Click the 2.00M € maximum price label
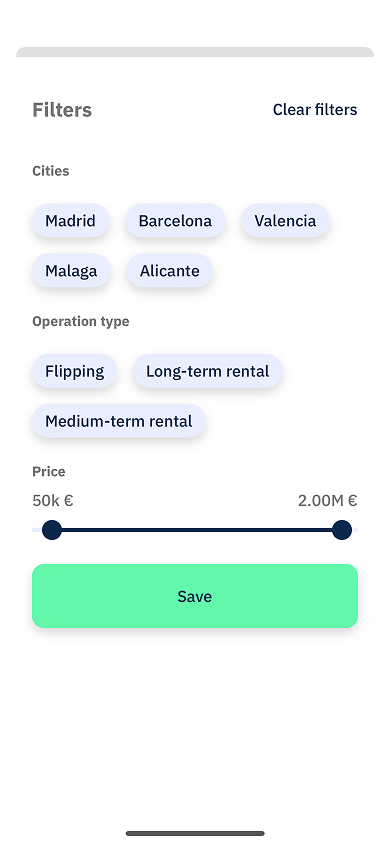The width and height of the screenshot is (390, 844). pos(328,501)
